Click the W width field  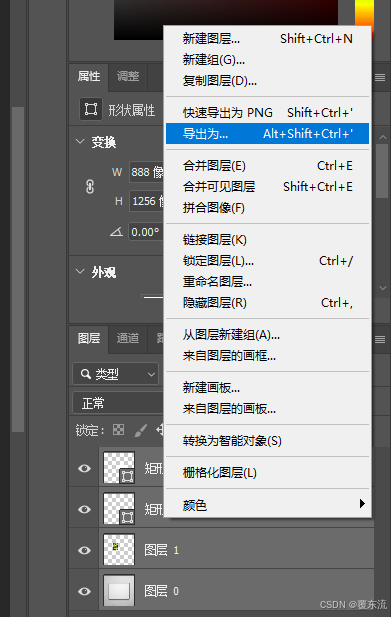pos(146,172)
